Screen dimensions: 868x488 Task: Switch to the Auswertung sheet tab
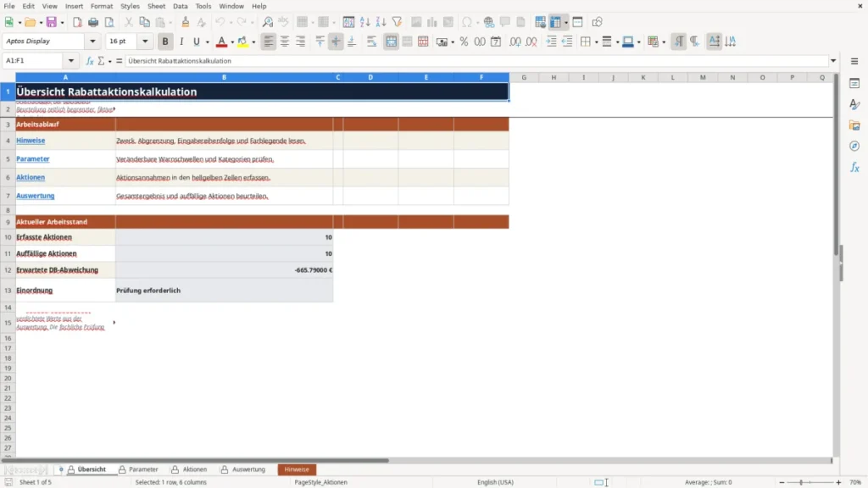(x=242, y=469)
